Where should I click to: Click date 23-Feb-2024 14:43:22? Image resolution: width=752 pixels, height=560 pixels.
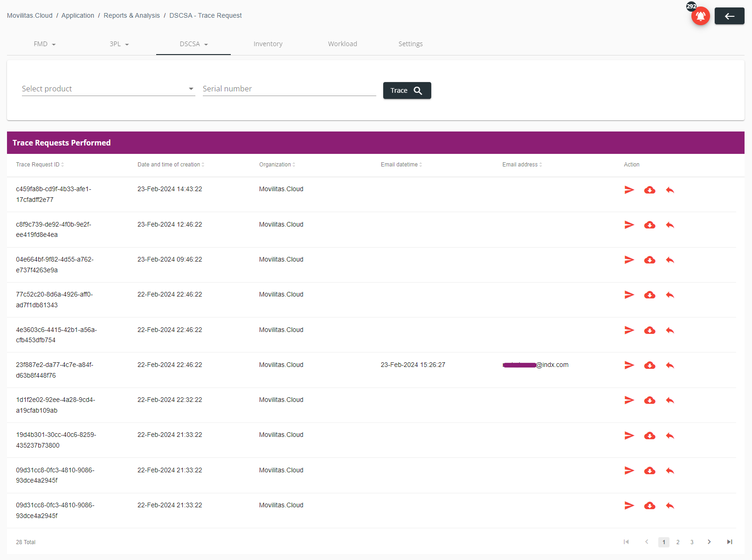(170, 189)
